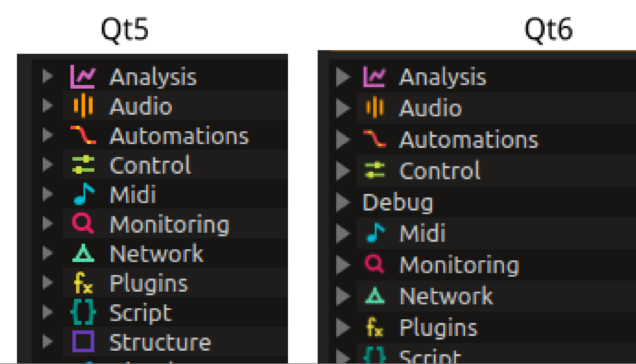
Task: Click the blue Midi note icon in Qt5 list
Action: pyautogui.click(x=84, y=194)
